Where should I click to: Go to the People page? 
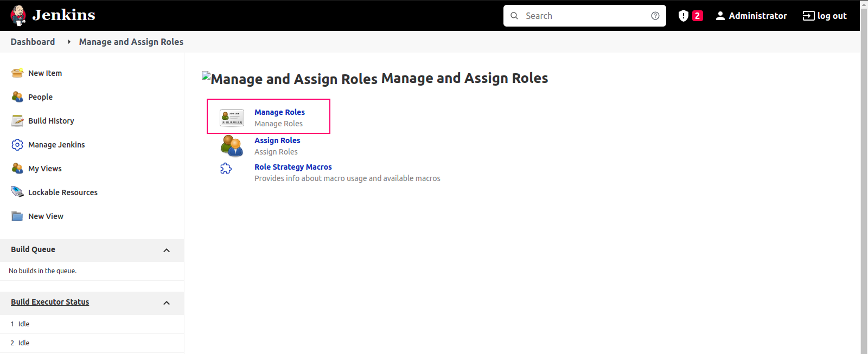click(x=40, y=97)
